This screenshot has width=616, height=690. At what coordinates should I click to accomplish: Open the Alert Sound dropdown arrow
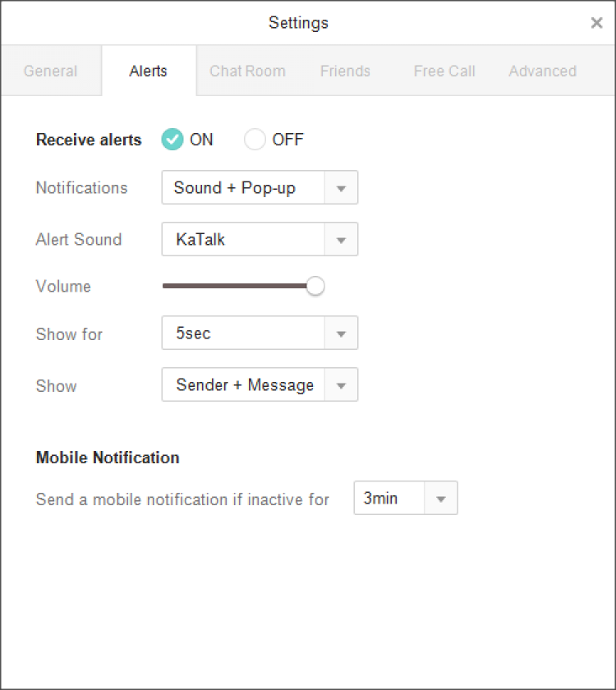[x=342, y=240]
